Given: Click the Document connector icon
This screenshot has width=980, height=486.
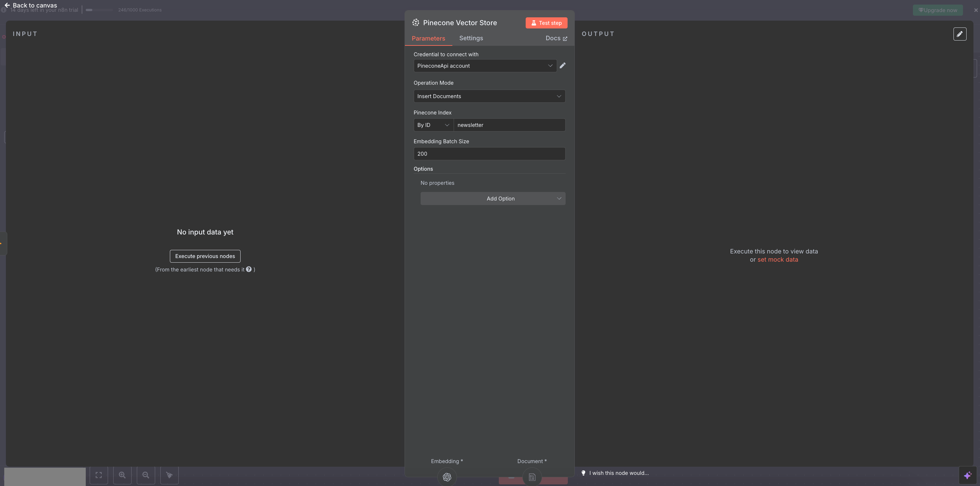Looking at the screenshot, I should [x=532, y=477].
